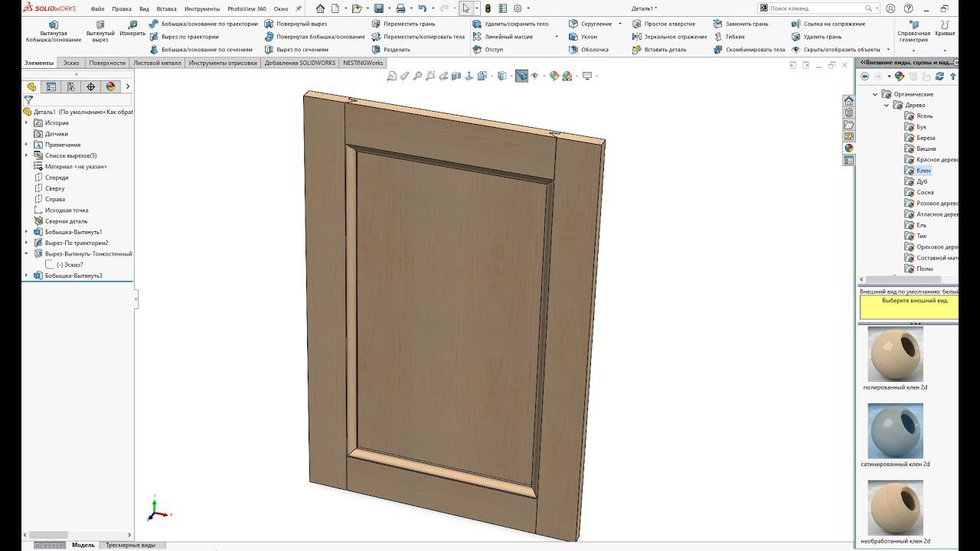Click Разделить split tool
Image resolution: width=980 pixels, height=551 pixels.
point(390,50)
